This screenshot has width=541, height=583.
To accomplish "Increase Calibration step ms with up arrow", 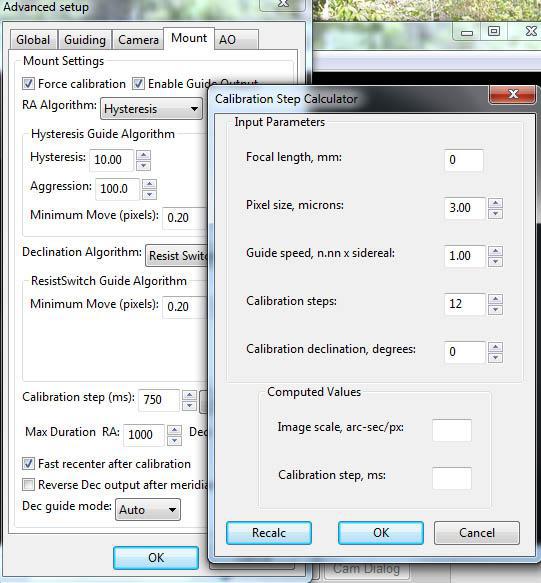I will [189, 395].
